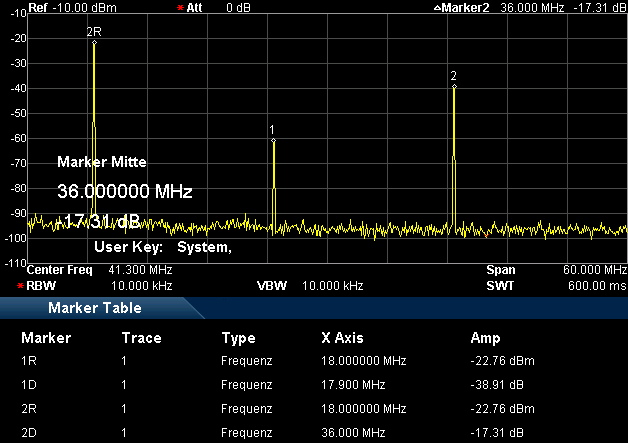
Task: Select the RBW 10.000 kHz value
Action: point(100,285)
